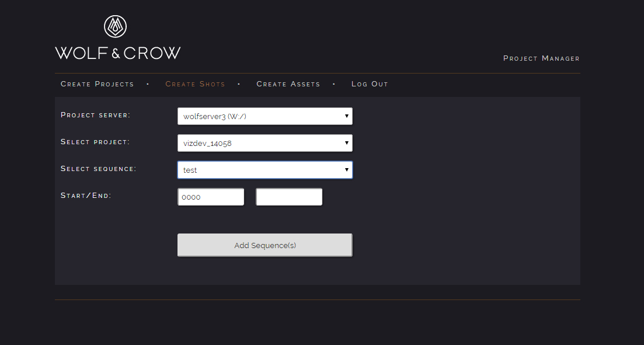
Task: Click the Start/End label
Action: tap(86, 196)
